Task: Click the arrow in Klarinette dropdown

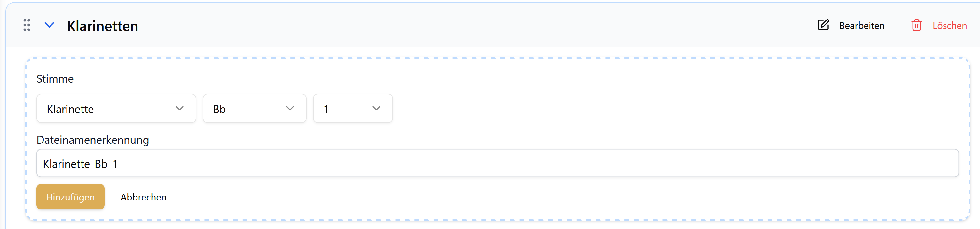Action: [x=180, y=109]
